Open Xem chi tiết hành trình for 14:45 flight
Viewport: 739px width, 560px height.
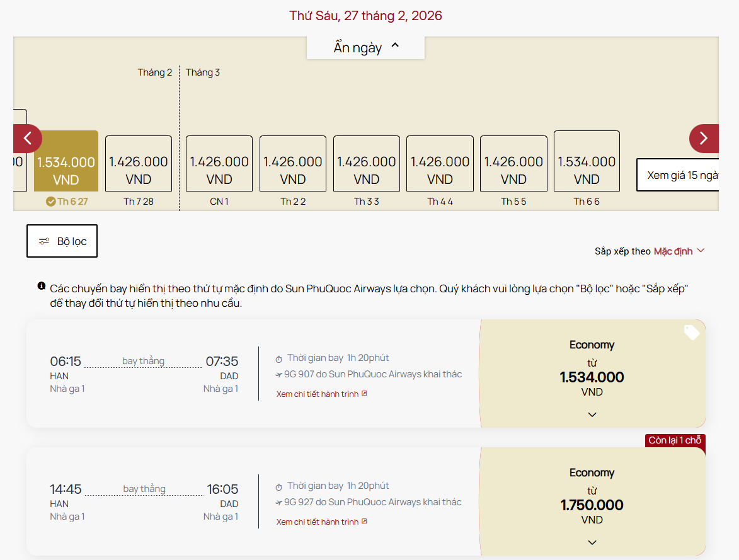318,522
